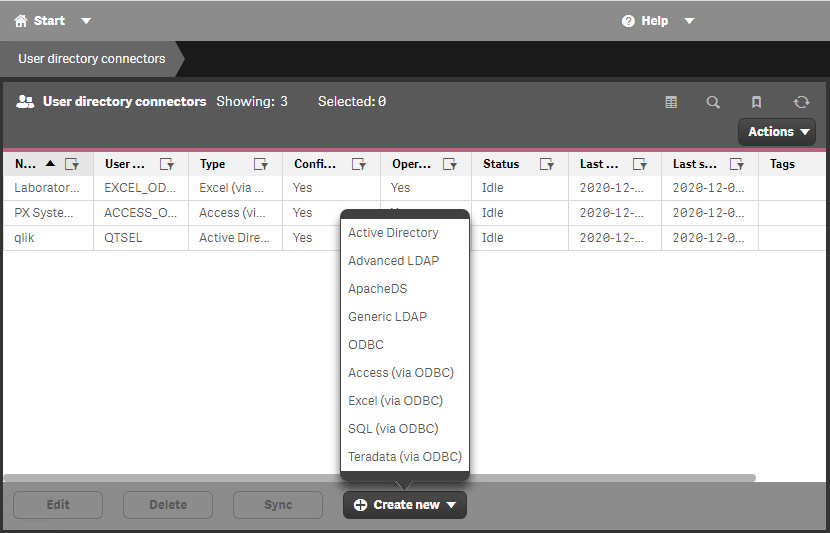Image resolution: width=830 pixels, height=533 pixels.
Task: Open filter on User directory column
Action: tap(167, 164)
